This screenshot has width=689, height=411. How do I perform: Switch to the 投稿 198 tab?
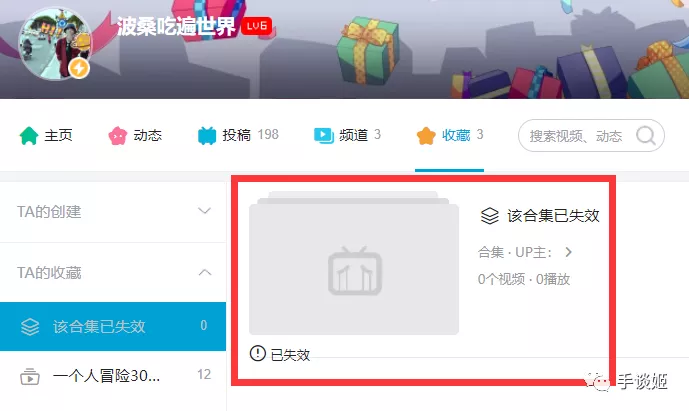(x=238, y=135)
